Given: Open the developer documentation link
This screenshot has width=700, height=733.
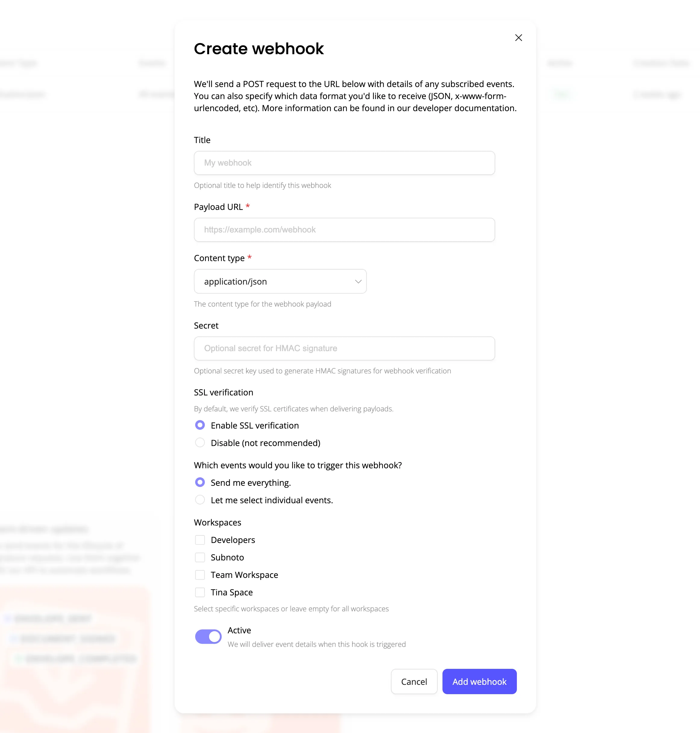Looking at the screenshot, I should click(463, 108).
